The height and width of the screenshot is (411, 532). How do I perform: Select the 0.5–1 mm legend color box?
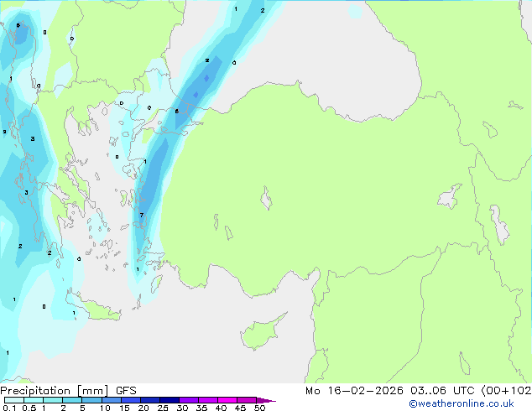(34, 400)
